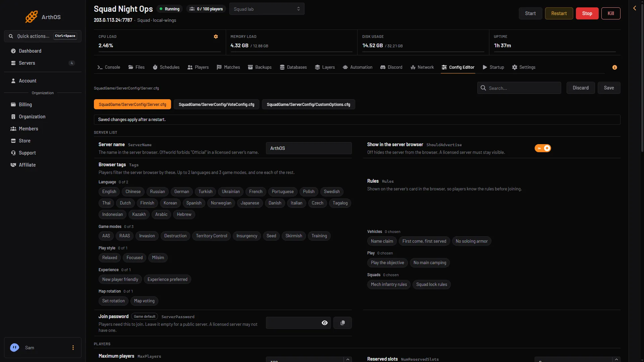Open Servers list in sidebar
Image resolution: width=644 pixels, height=362 pixels.
coord(43,63)
